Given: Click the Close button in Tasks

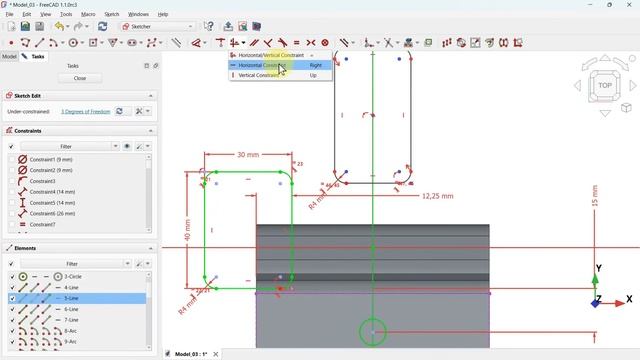Looking at the screenshot, I should [x=80, y=78].
